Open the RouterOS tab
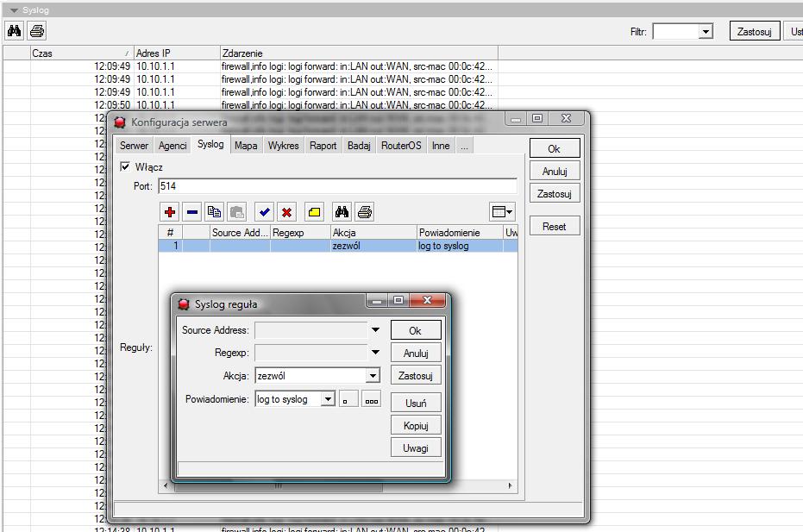The image size is (803, 532). click(401, 146)
